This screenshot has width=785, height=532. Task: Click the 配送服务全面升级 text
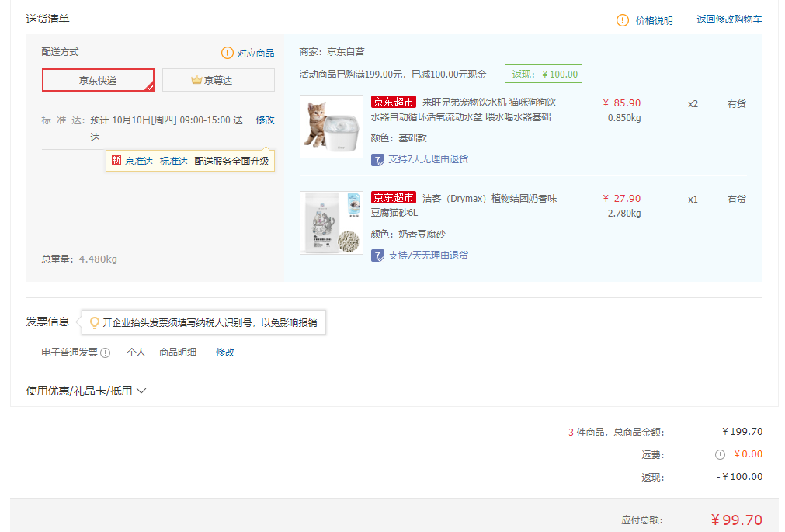tap(232, 162)
